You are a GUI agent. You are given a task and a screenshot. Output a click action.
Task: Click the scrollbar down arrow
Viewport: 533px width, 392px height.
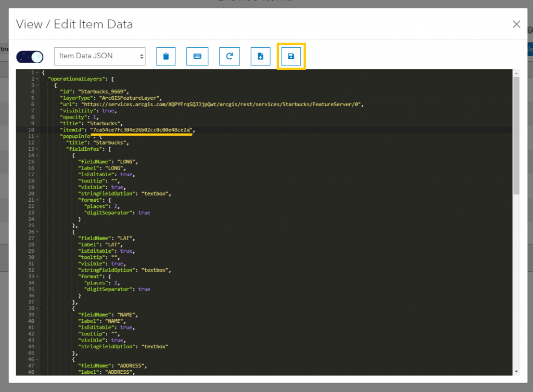(515, 371)
